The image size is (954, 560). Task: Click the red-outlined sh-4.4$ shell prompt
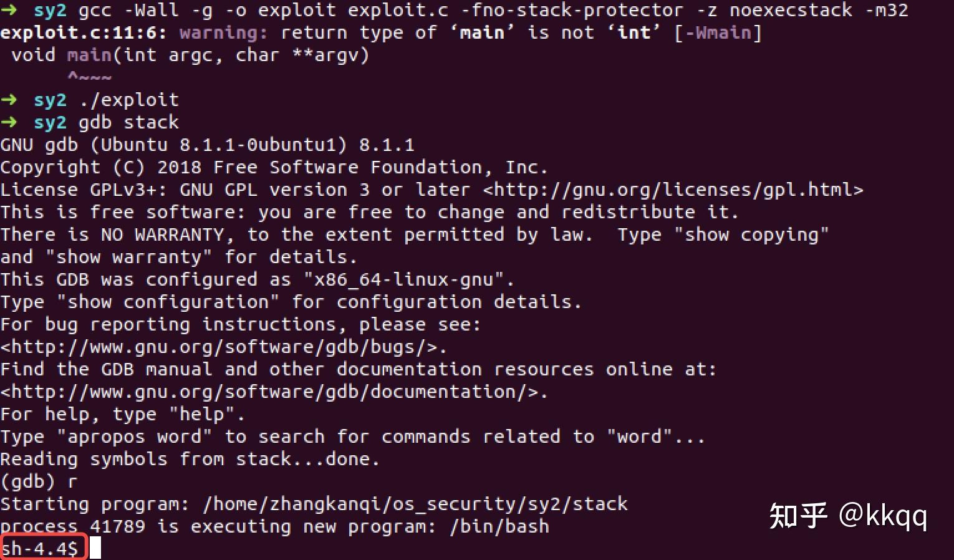(x=41, y=548)
